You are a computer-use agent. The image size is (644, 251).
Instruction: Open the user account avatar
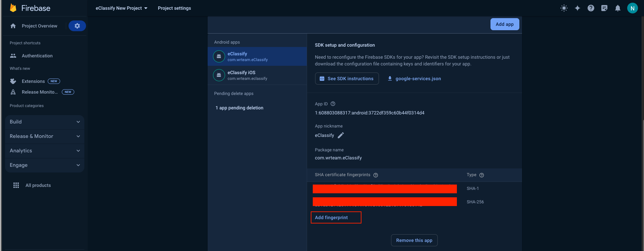[x=632, y=8]
